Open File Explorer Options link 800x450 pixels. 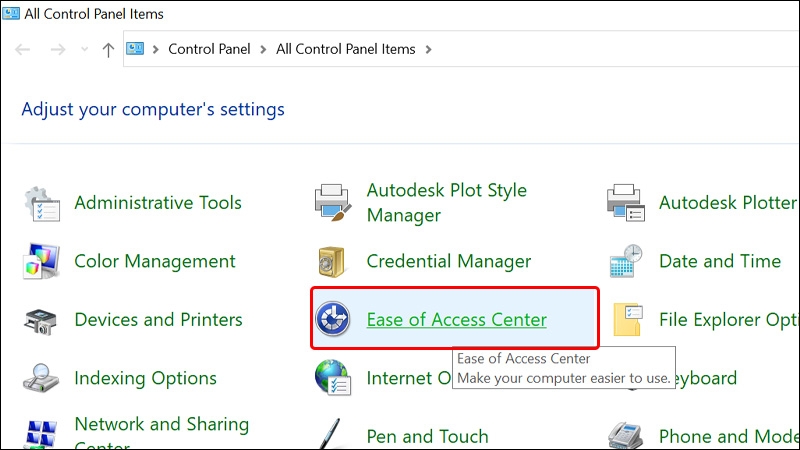coord(729,320)
